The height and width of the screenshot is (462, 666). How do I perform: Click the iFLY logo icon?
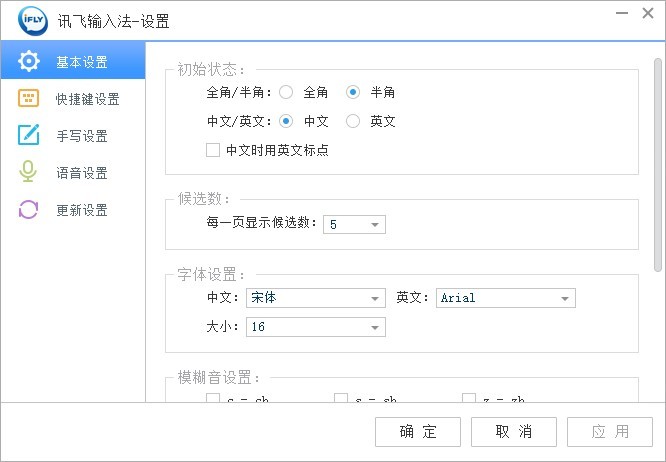[23, 20]
